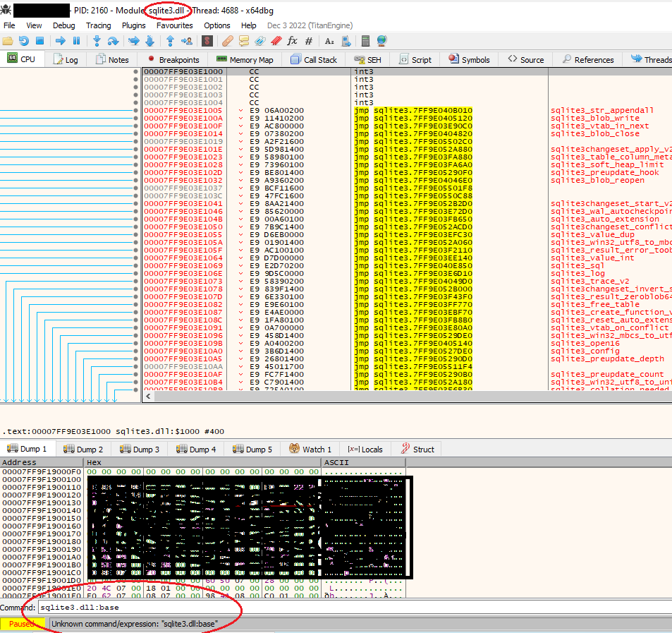Screen dimensions: 672x633
Task: Open the Help menu
Action: point(249,25)
